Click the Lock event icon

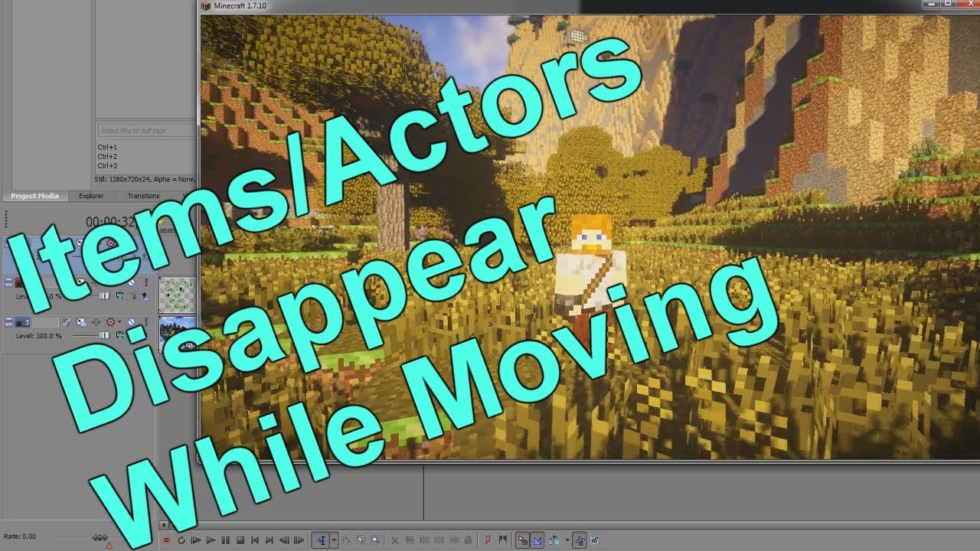coord(468,540)
